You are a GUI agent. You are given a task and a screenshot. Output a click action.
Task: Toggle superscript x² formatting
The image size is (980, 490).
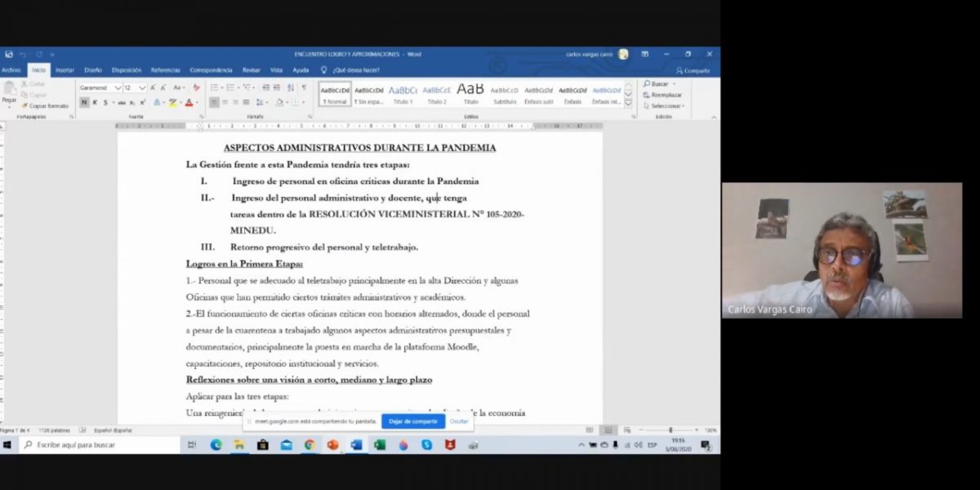(x=142, y=102)
